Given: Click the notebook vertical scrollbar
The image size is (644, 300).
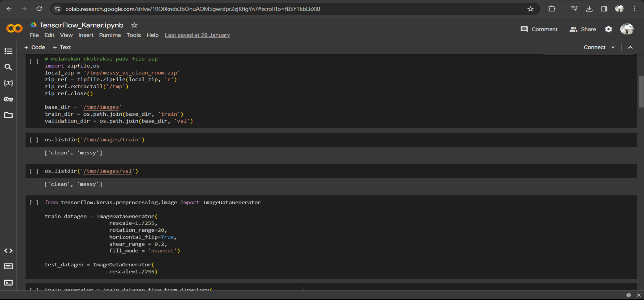Looking at the screenshot, I should point(641,92).
